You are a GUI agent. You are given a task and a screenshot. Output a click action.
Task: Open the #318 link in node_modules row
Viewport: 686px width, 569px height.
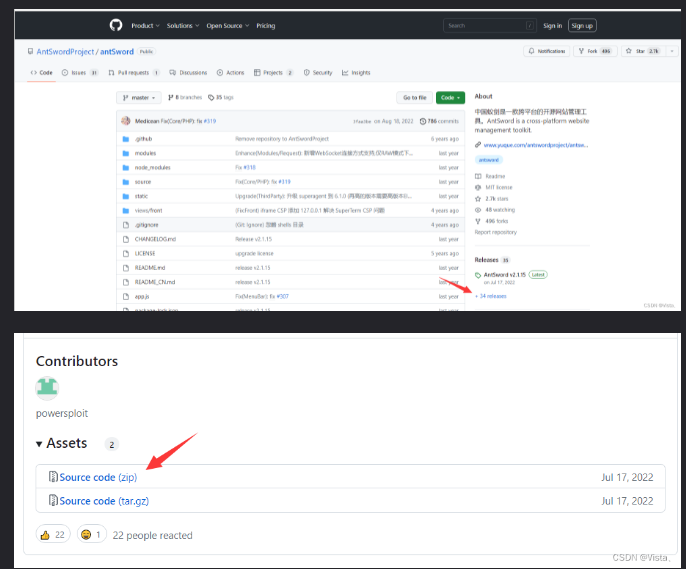250,168
